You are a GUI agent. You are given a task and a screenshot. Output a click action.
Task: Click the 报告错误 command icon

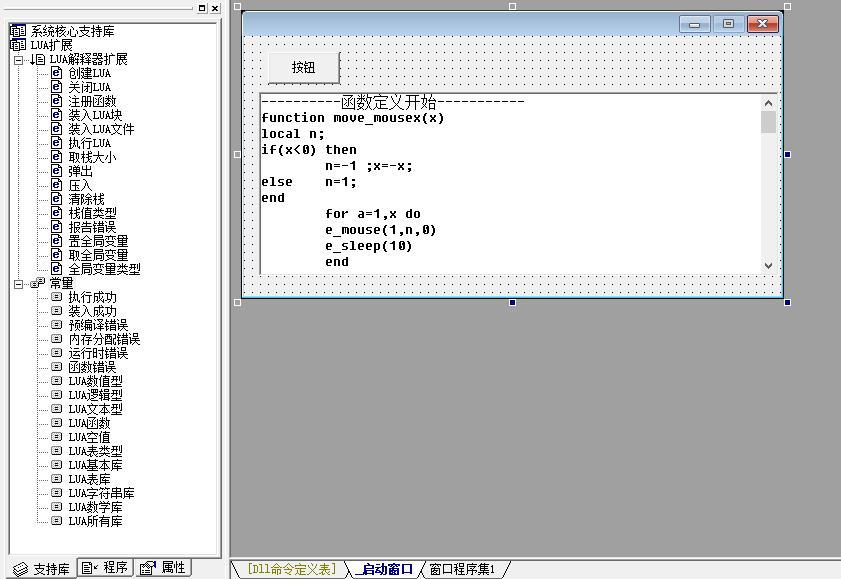57,226
